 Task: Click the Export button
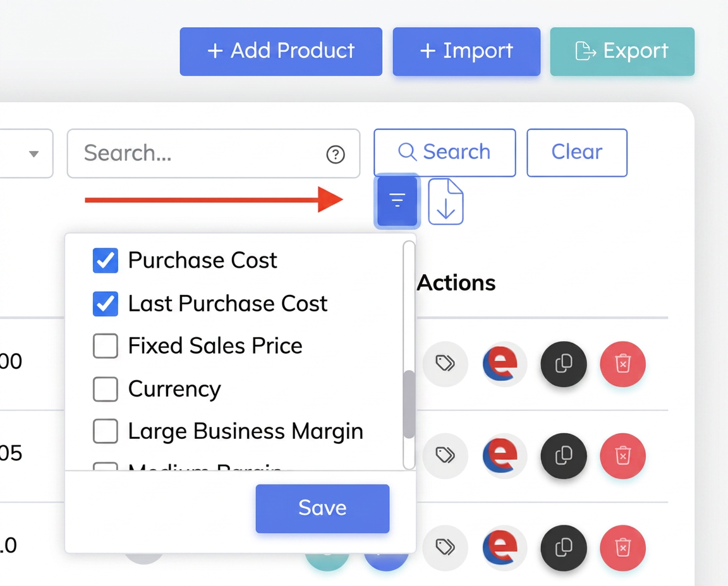[x=622, y=52]
